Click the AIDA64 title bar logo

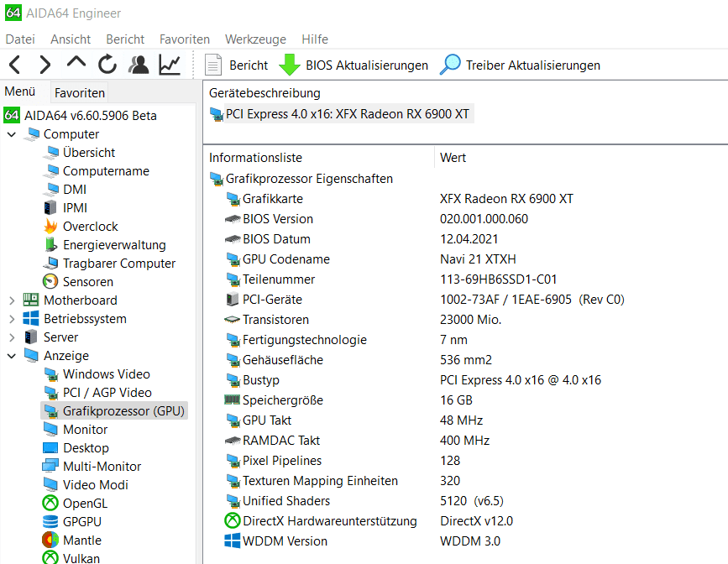[x=13, y=13]
